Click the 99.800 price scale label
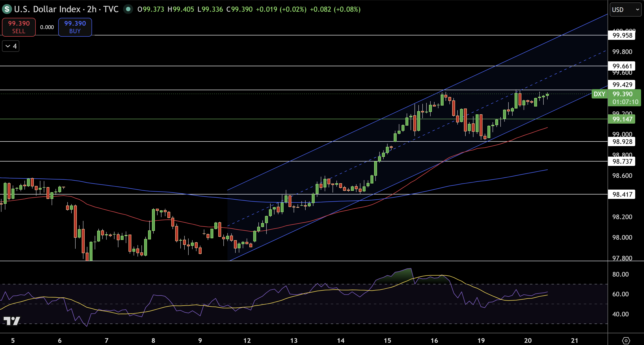This screenshot has height=345, width=644. click(622, 52)
